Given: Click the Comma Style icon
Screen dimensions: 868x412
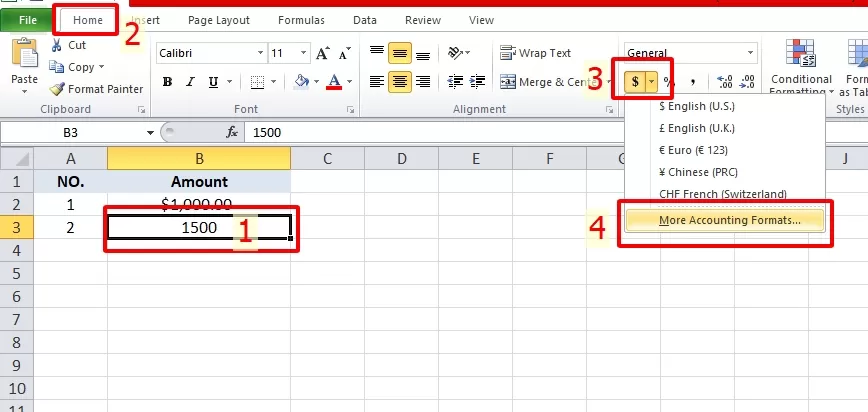Looking at the screenshot, I should pos(693,82).
